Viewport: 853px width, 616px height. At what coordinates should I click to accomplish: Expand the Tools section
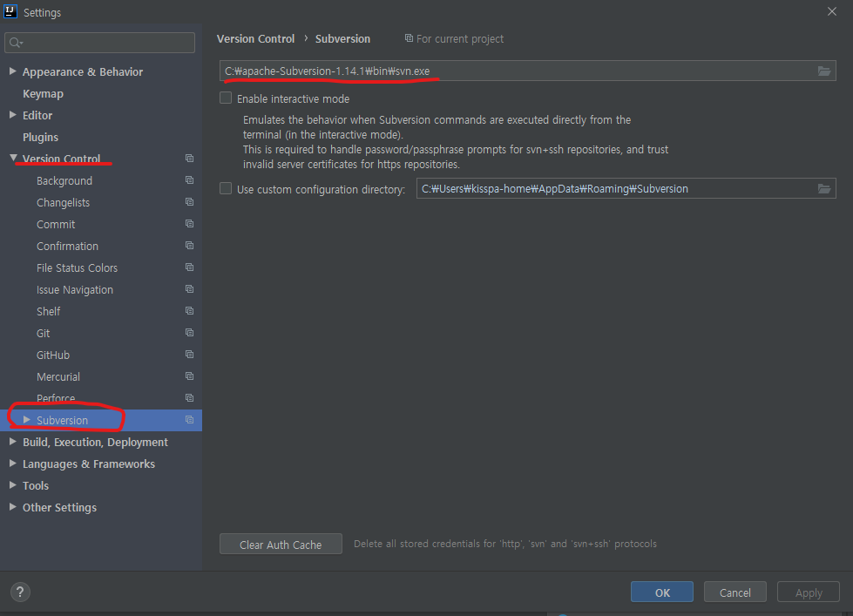[12, 484]
